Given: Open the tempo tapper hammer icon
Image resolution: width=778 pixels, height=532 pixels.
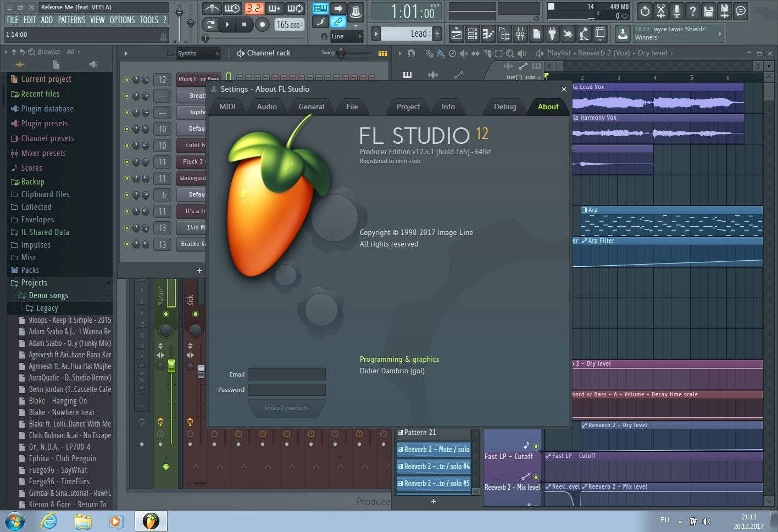Looking at the screenshot, I should [584, 34].
